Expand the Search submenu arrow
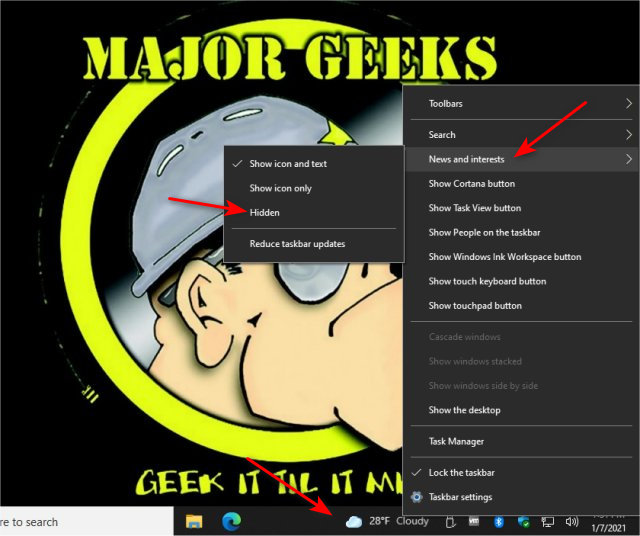 point(629,135)
